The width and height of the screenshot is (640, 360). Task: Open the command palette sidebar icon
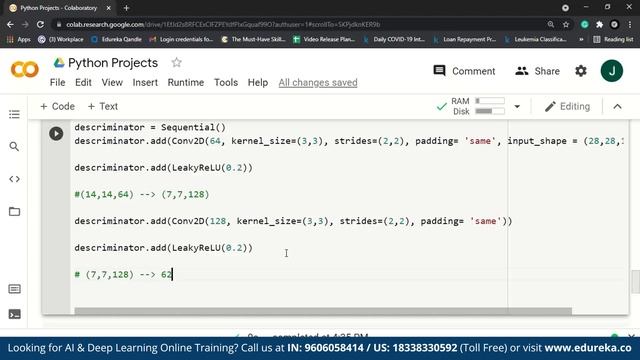tap(14, 289)
